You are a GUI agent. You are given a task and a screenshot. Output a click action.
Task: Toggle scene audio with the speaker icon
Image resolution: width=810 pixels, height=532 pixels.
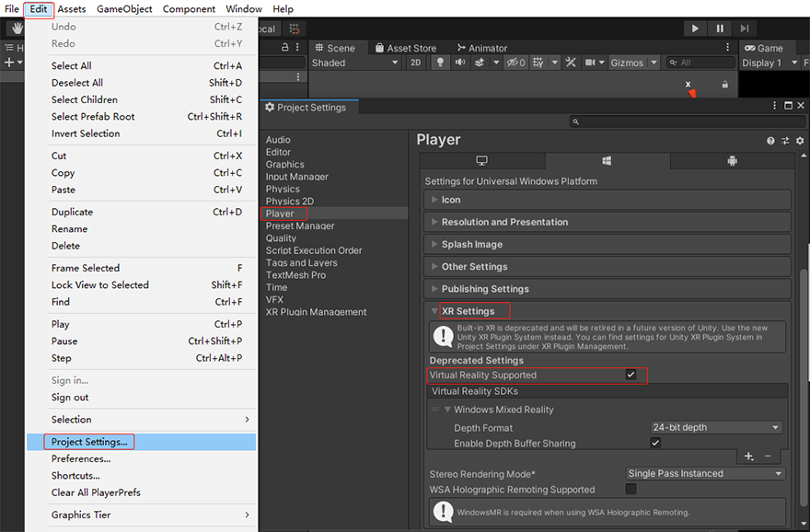pos(459,63)
